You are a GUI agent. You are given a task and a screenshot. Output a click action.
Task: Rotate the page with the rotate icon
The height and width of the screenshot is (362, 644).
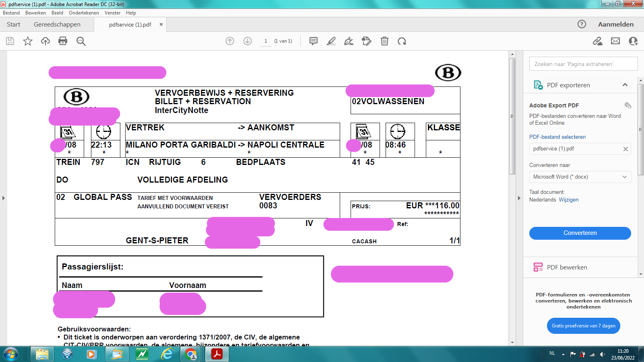[x=402, y=41]
